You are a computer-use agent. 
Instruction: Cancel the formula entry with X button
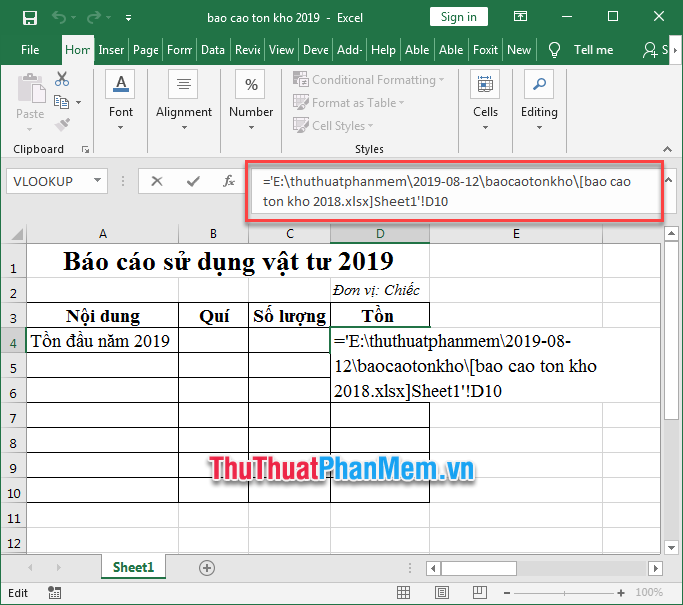pos(156,181)
